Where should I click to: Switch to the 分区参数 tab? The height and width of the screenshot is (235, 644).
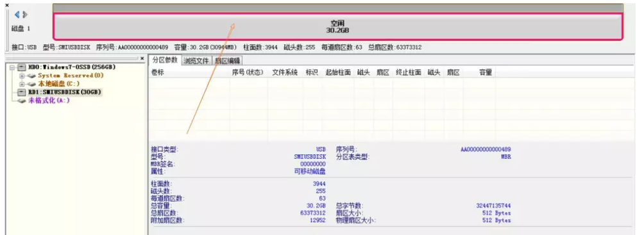165,60
